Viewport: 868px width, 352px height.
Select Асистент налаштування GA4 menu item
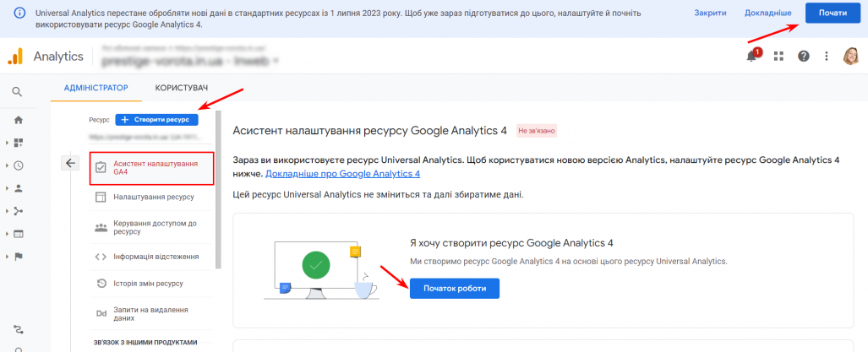point(151,168)
